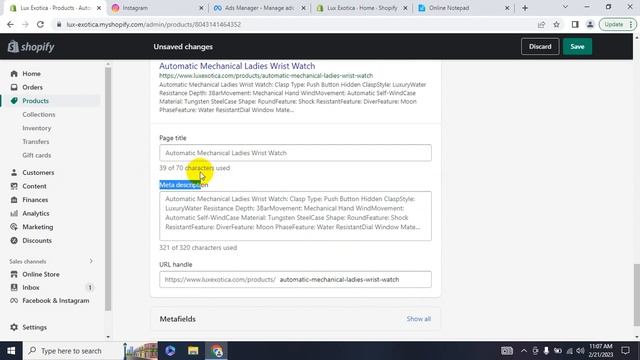Expand Sales channels chevron

click(91, 261)
